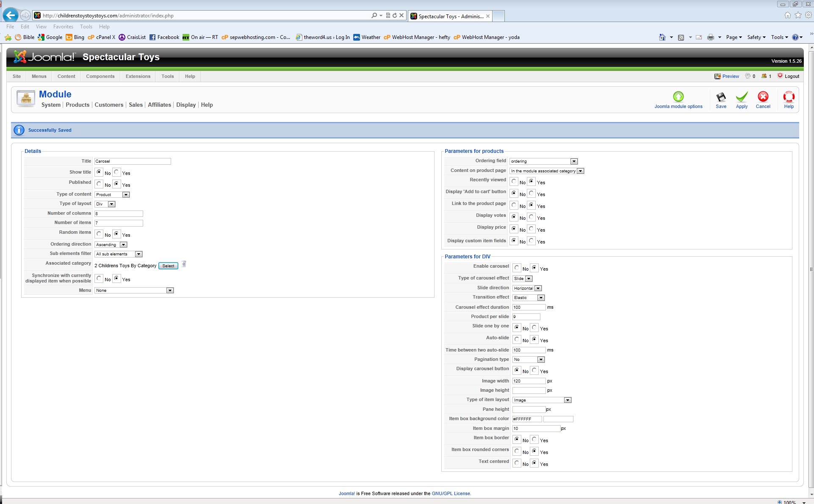Expand the Type of content dropdown
The width and height of the screenshot is (814, 504).
(126, 195)
